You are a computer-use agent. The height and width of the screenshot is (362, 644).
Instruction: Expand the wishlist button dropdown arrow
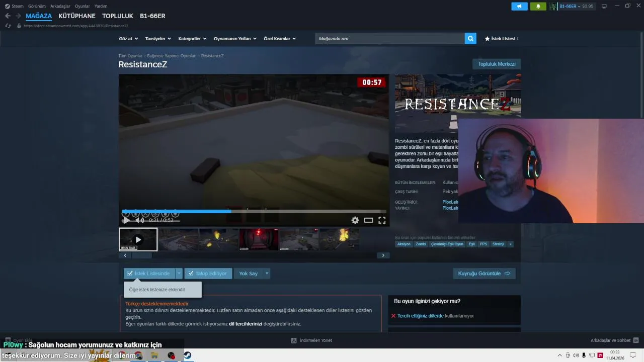click(x=179, y=274)
